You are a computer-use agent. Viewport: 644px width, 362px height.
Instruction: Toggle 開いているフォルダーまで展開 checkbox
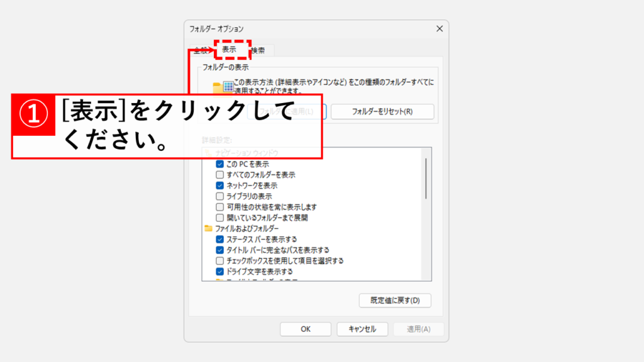pos(219,217)
